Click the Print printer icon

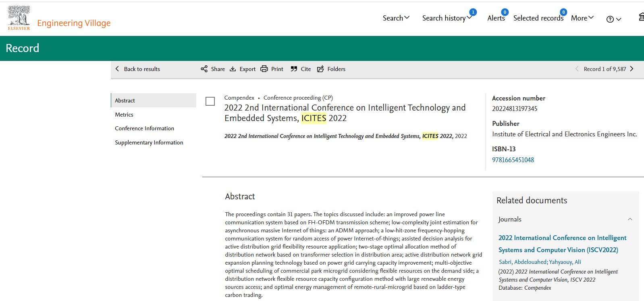(264, 69)
